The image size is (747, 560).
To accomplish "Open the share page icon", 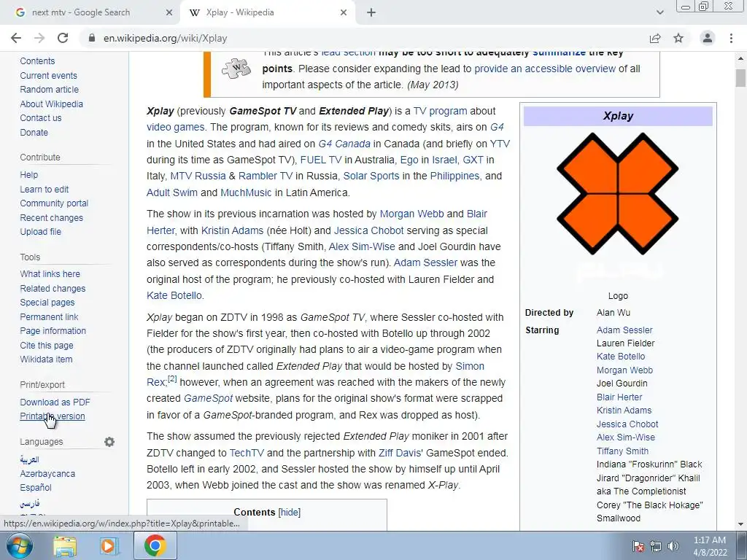I will pyautogui.click(x=655, y=38).
